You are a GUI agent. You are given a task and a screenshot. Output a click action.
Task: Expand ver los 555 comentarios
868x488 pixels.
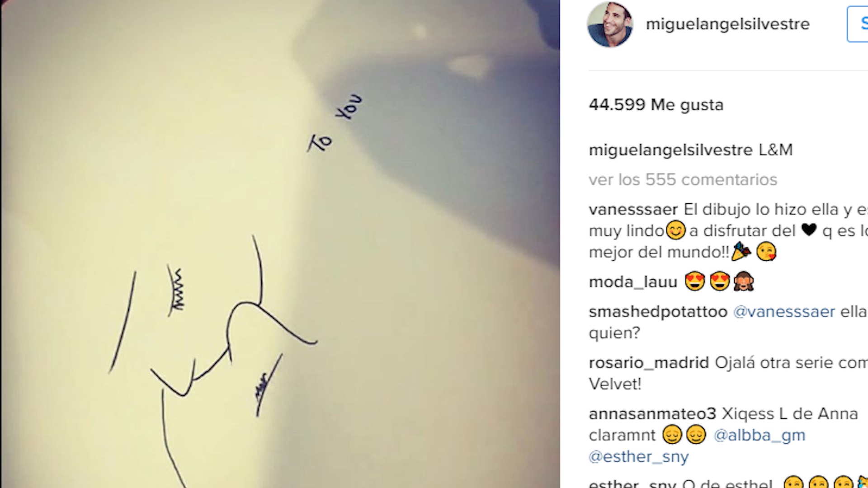point(683,180)
